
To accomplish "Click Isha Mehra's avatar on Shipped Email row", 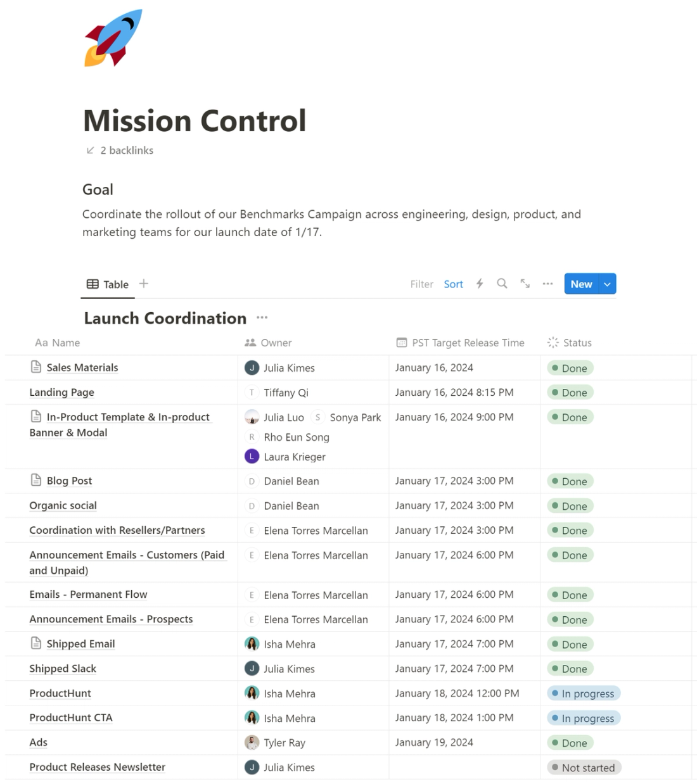I will pyautogui.click(x=252, y=643).
